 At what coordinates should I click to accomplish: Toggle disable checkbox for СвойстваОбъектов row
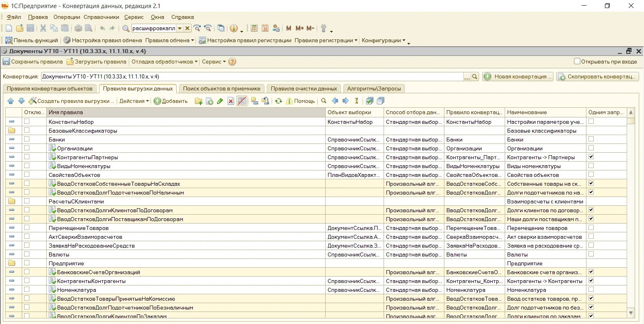[27, 174]
